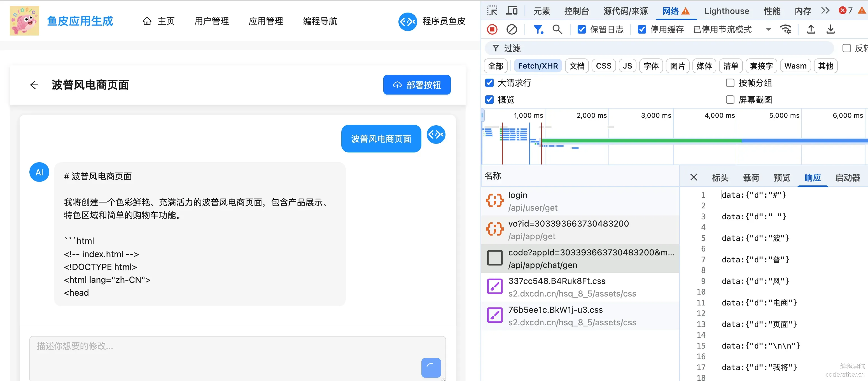Filter requests by Wasm
This screenshot has height=381, width=868.
(795, 66)
